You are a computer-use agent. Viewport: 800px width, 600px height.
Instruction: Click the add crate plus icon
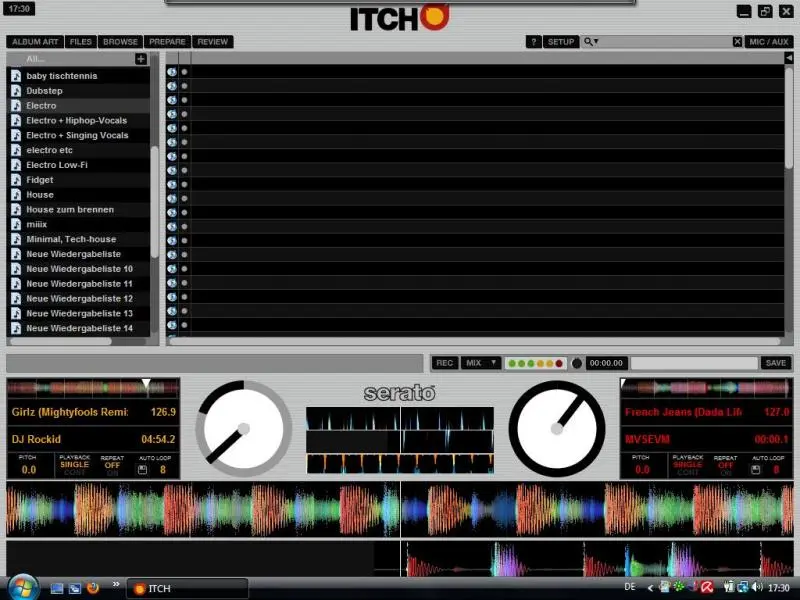[x=141, y=60]
